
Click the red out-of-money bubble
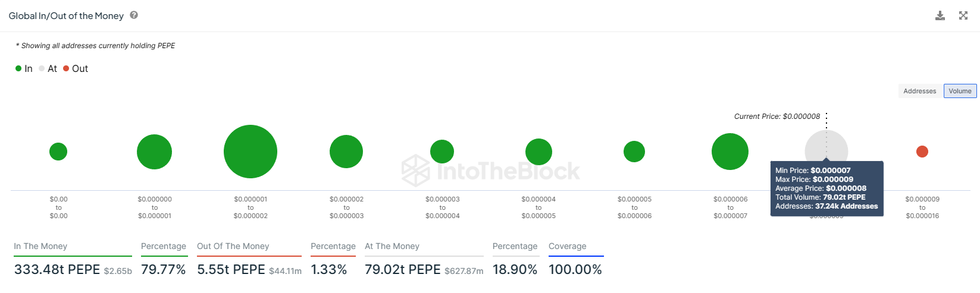click(922, 152)
